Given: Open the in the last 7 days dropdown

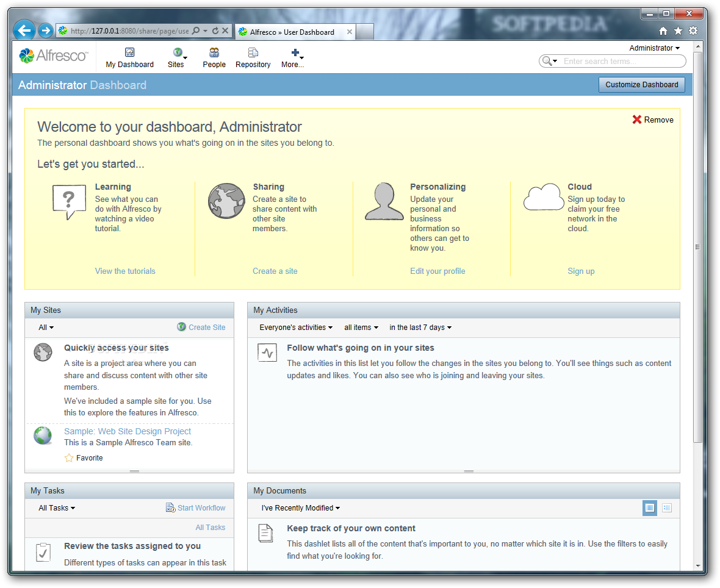Looking at the screenshot, I should [x=420, y=328].
